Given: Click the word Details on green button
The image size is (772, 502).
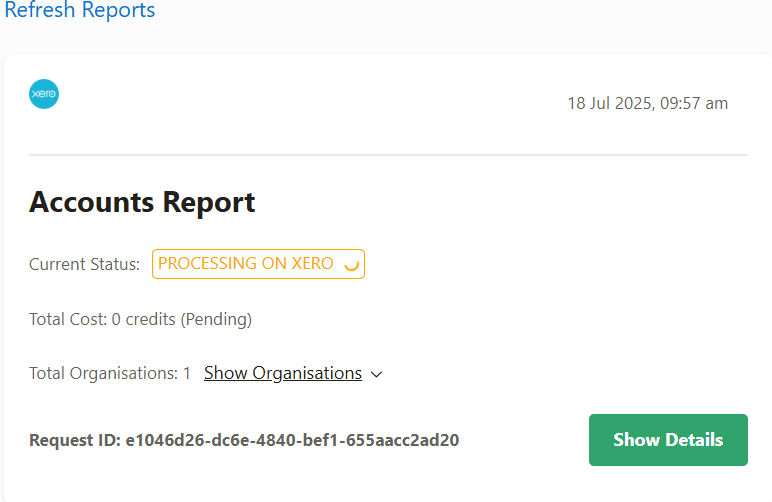Looking at the screenshot, I should click(694, 439).
